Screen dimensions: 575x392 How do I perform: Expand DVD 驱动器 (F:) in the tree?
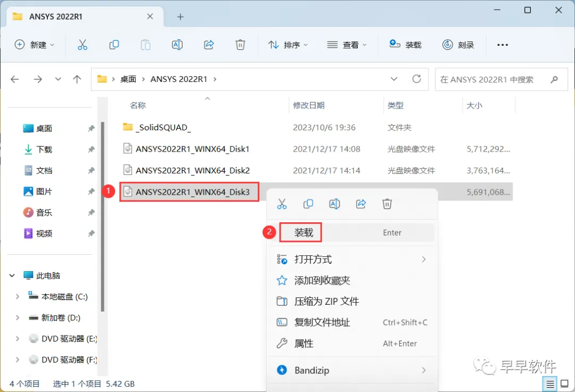[17, 360]
